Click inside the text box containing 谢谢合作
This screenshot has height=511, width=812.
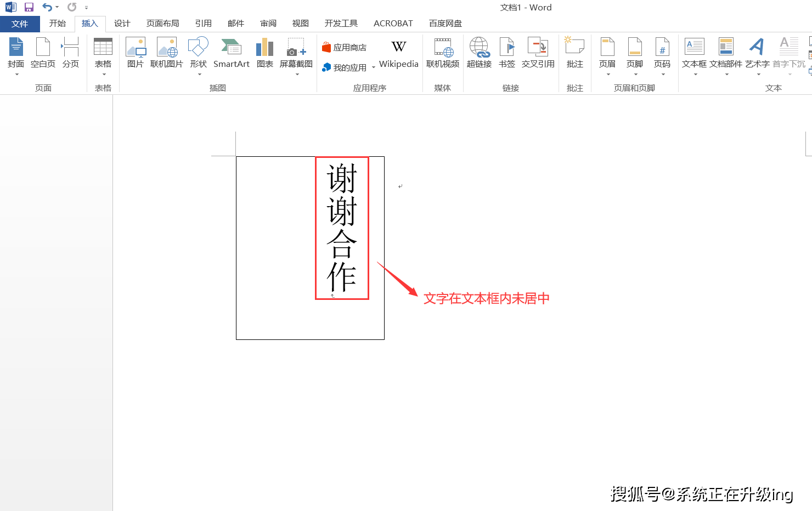coord(310,248)
